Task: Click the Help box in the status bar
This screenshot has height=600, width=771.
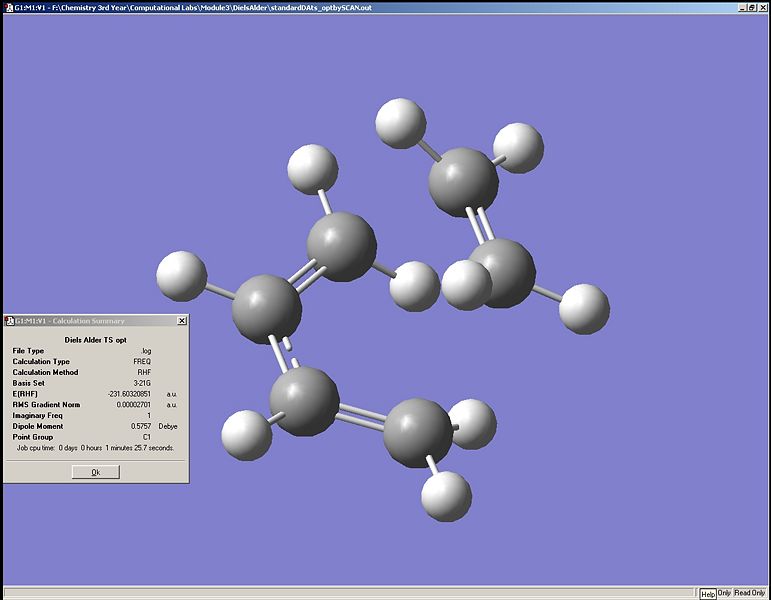Action: coord(707,593)
